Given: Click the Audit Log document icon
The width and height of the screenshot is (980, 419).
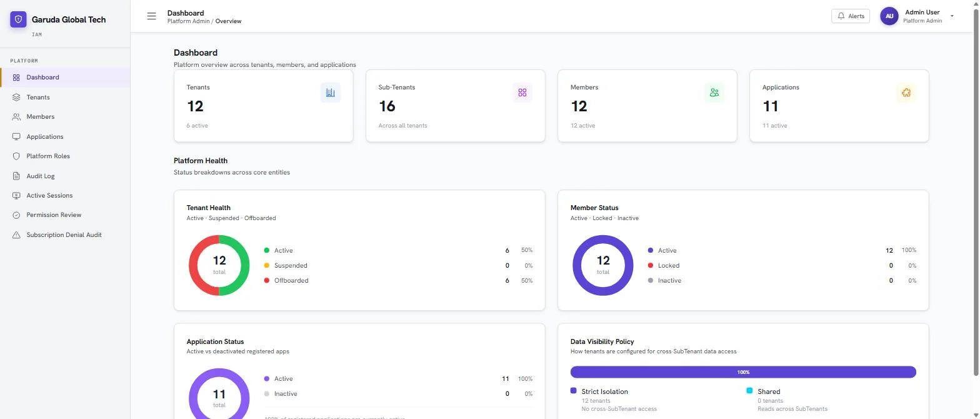Looking at the screenshot, I should (x=16, y=176).
